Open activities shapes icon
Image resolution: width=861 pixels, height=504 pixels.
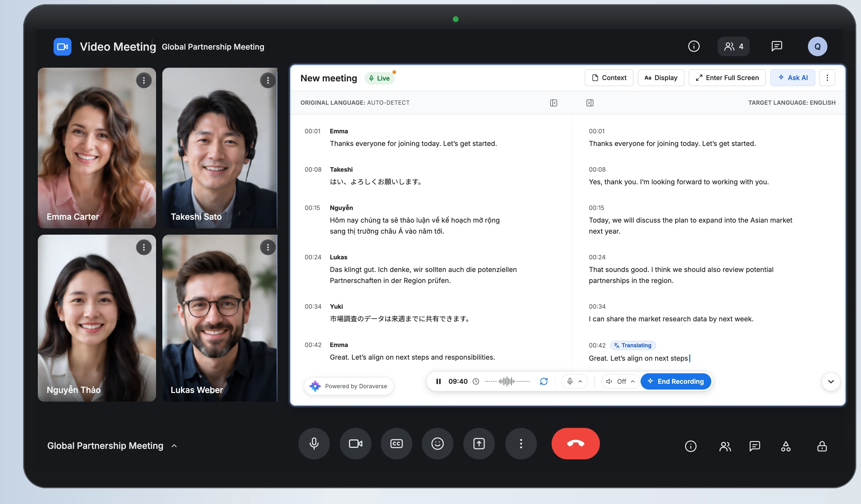coord(786,446)
